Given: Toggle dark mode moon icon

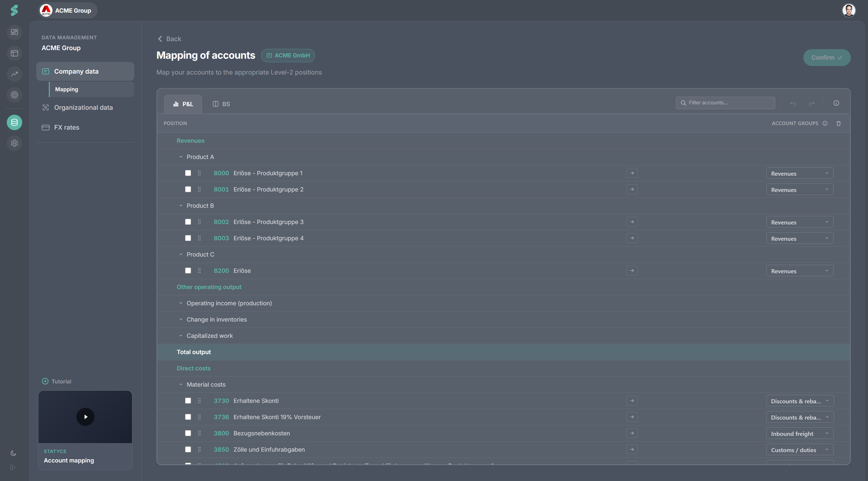Looking at the screenshot, I should coord(13,453).
